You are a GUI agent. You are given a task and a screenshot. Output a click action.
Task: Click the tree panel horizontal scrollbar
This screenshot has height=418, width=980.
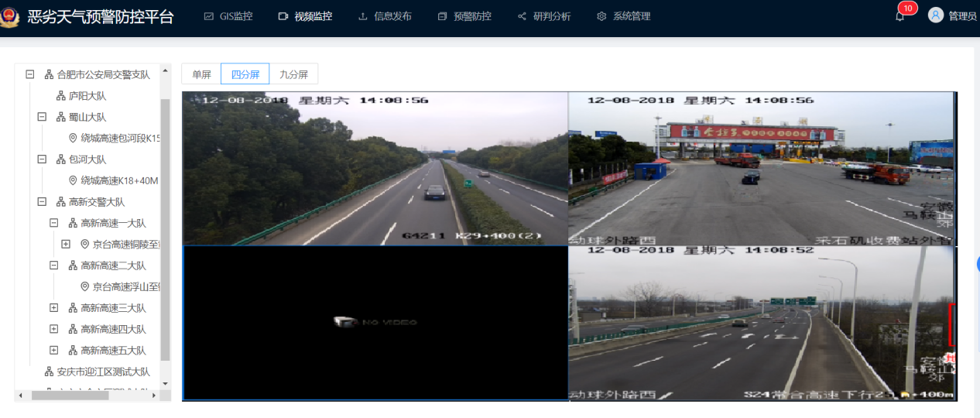pos(70,395)
